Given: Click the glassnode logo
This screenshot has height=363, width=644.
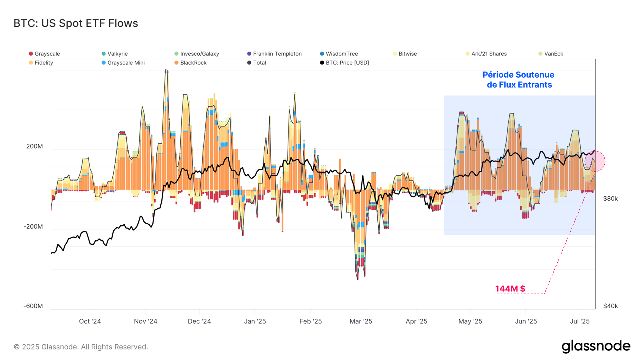Looking at the screenshot, I should tap(596, 347).
